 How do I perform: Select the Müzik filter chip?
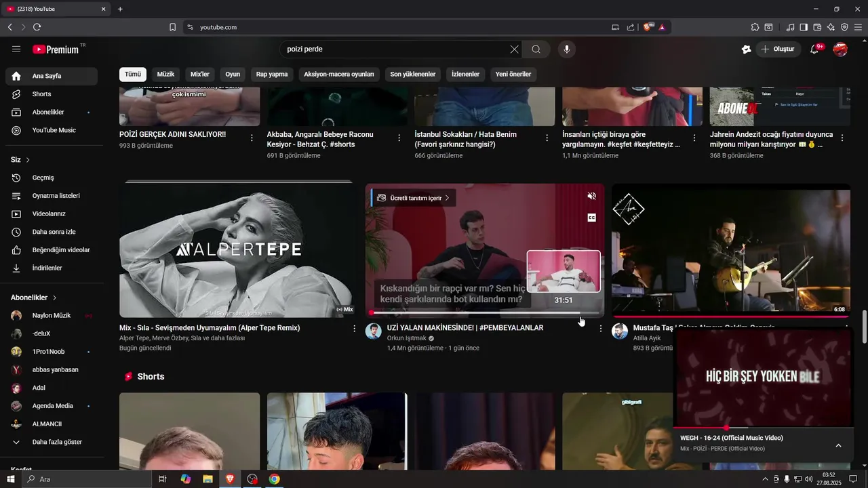click(x=165, y=74)
